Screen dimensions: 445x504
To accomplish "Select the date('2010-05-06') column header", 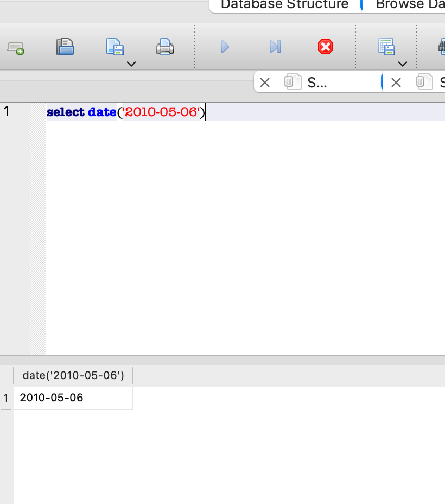I will [x=73, y=375].
